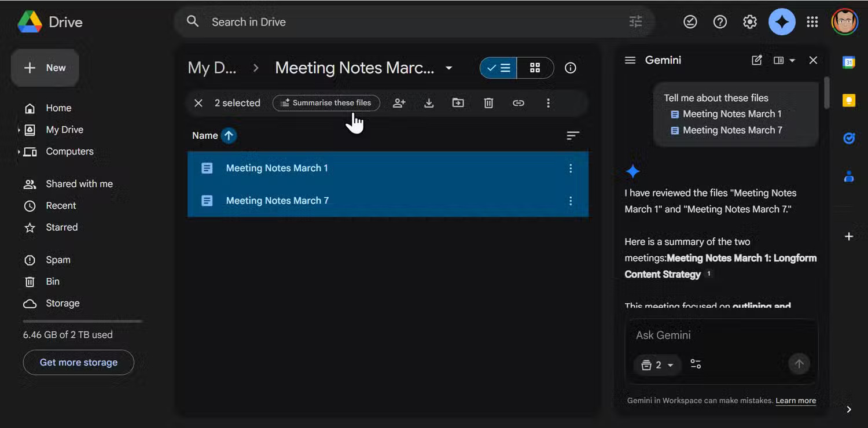
Task: Share the selected files with someone
Action: point(399,102)
